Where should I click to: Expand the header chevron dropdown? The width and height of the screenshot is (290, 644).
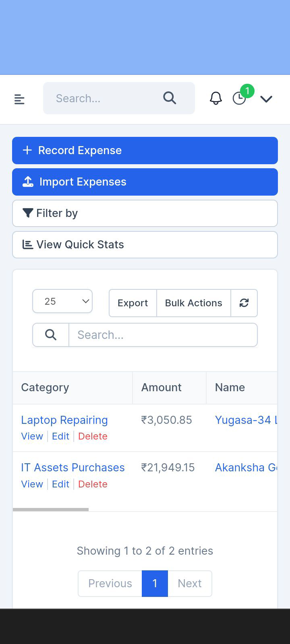tap(266, 99)
